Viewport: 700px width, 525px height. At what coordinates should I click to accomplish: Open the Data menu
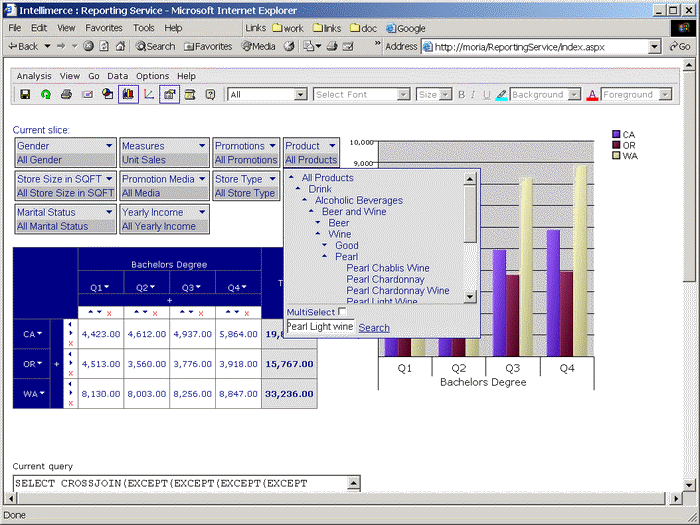[x=117, y=76]
